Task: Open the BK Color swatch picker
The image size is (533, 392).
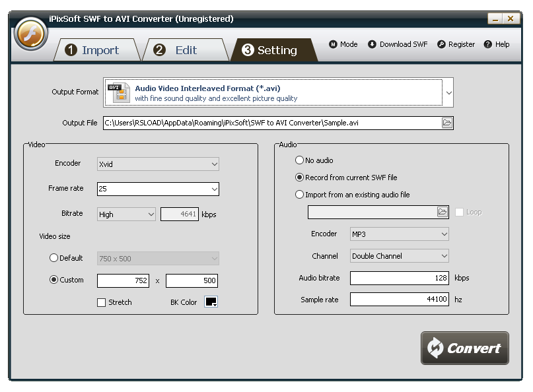Action: click(x=211, y=302)
